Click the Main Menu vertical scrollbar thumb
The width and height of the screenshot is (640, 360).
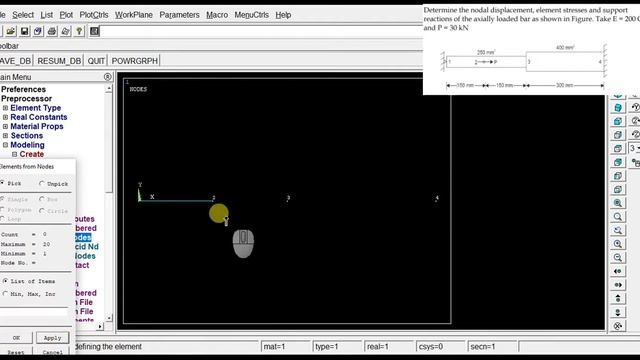coord(109,143)
